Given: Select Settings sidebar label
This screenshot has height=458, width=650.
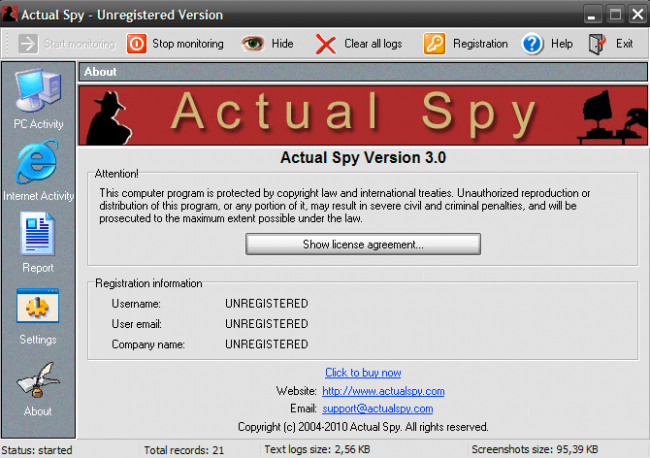Looking at the screenshot, I should tap(38, 339).
